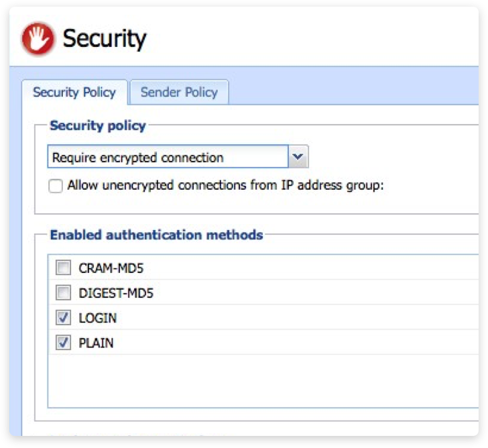Click the 'Require encrypted connection' combo box field

click(168, 158)
